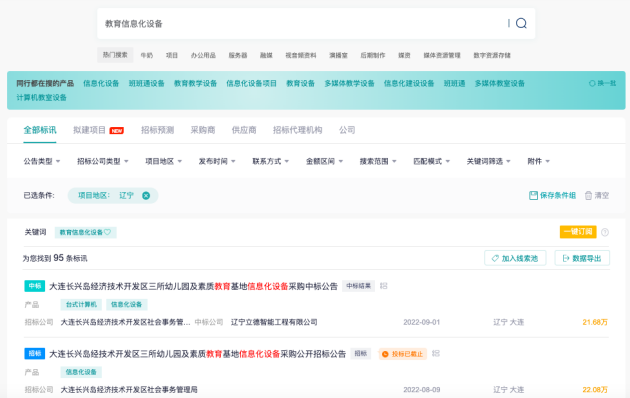
Task: Click the 数据导出 button
Action: click(582, 258)
